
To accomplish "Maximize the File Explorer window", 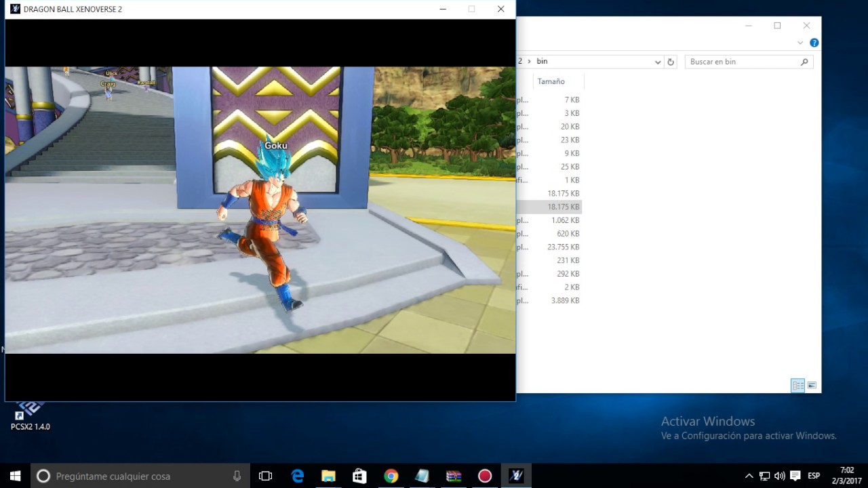I will pos(777,26).
